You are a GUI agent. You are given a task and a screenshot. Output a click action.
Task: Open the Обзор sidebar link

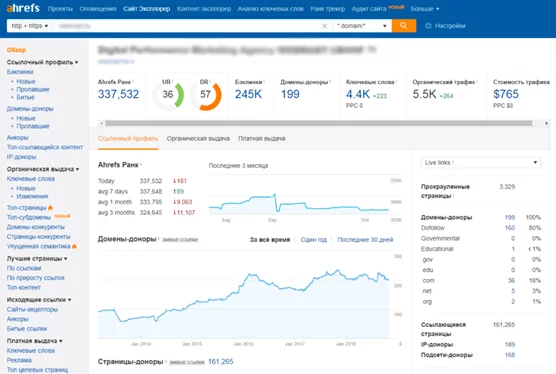tap(16, 50)
